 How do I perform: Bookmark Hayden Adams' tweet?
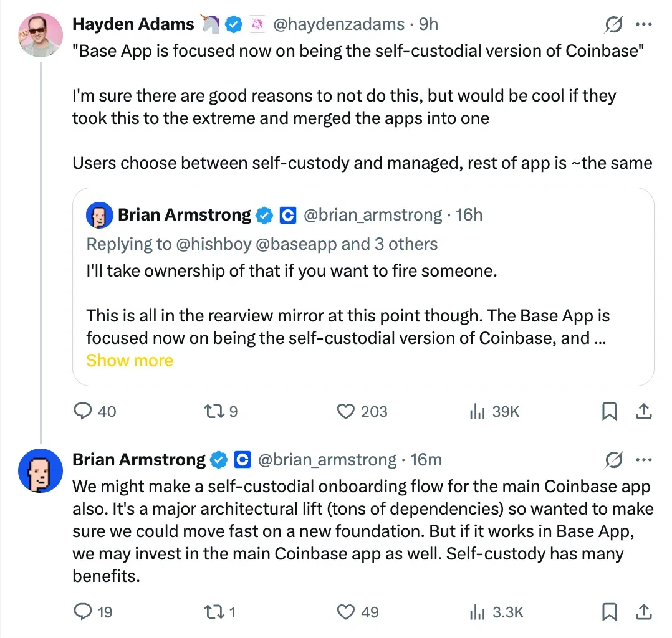point(609,411)
